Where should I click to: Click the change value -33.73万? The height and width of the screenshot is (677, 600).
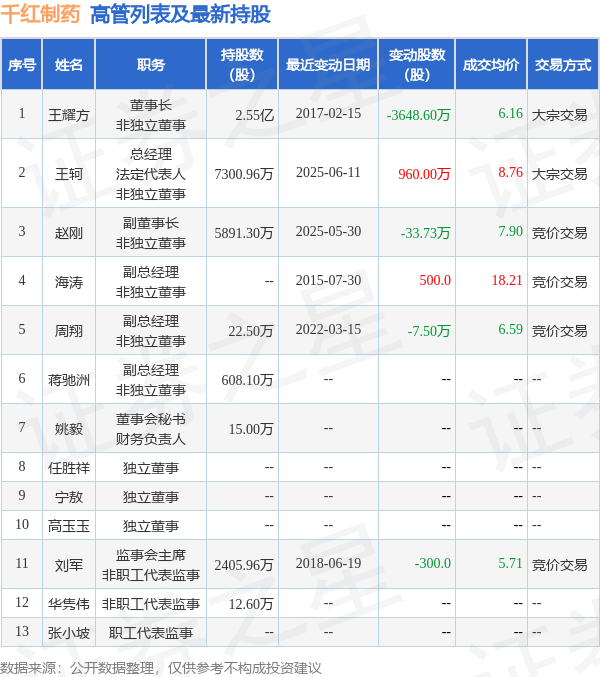coord(426,233)
